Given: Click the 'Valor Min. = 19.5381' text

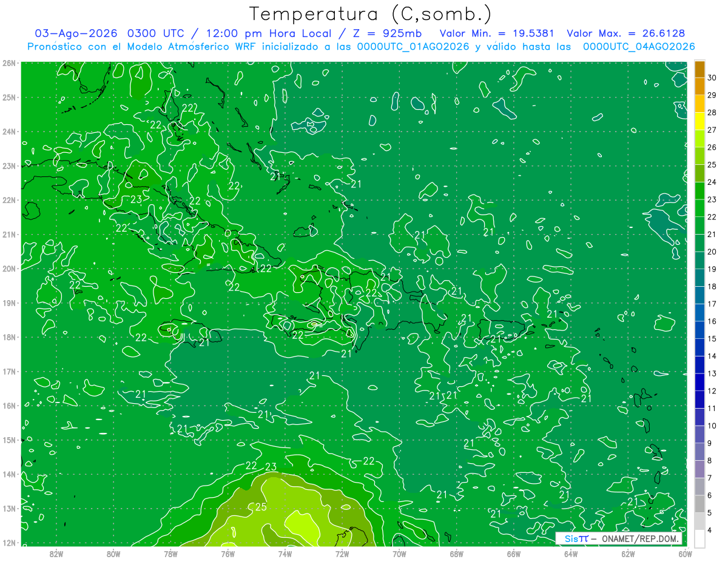Looking at the screenshot, I should click(497, 33).
